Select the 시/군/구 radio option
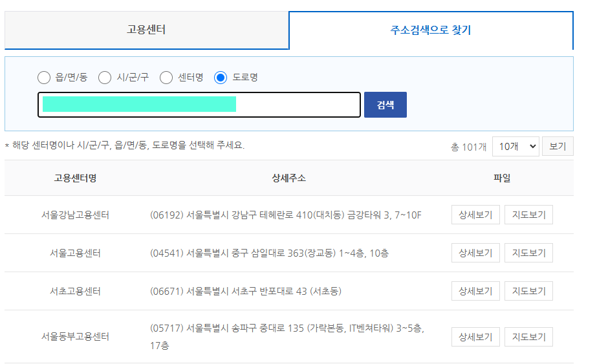 [x=105, y=78]
